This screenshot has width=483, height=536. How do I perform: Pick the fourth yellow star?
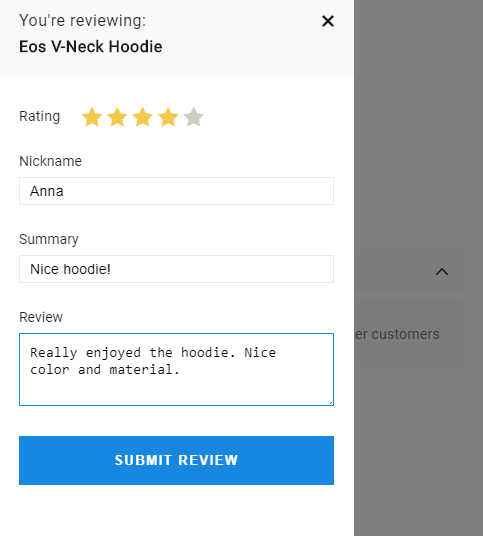pos(168,117)
